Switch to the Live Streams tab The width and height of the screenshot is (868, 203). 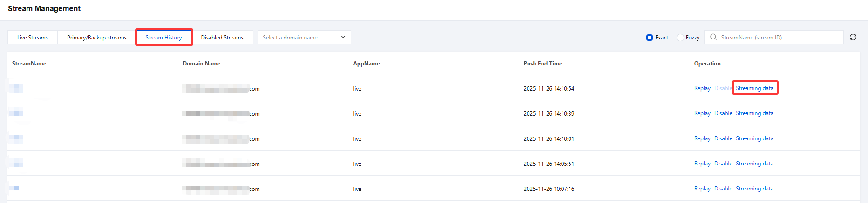(33, 38)
